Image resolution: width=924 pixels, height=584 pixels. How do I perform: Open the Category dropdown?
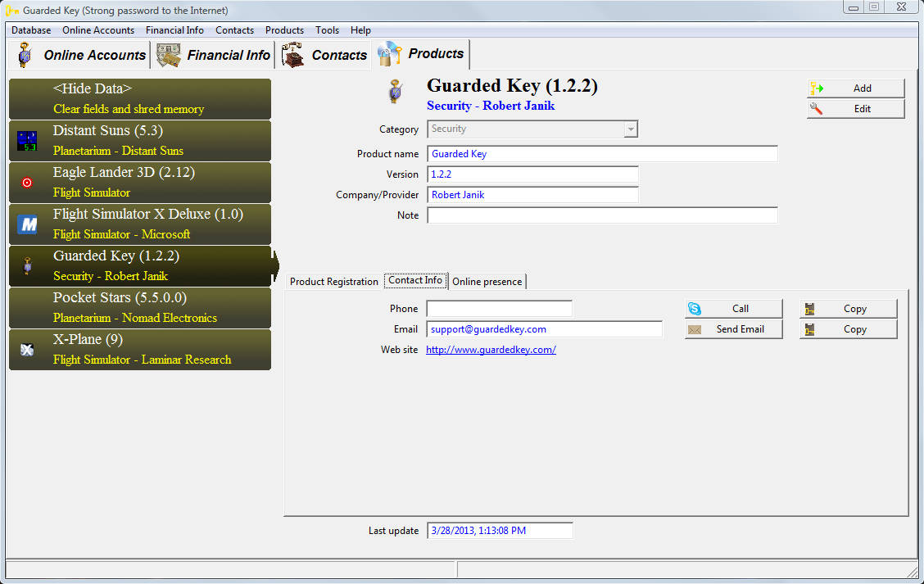coord(631,129)
